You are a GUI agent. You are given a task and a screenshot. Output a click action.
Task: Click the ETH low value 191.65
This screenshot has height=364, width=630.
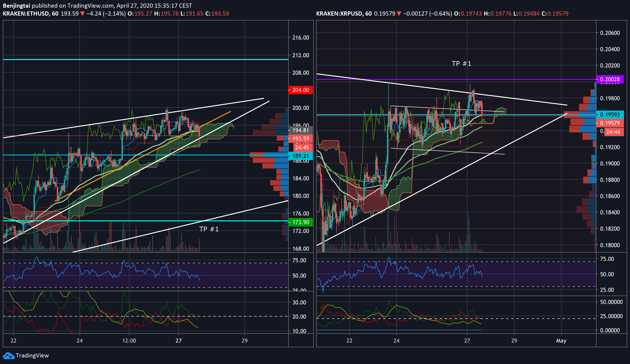pos(194,13)
